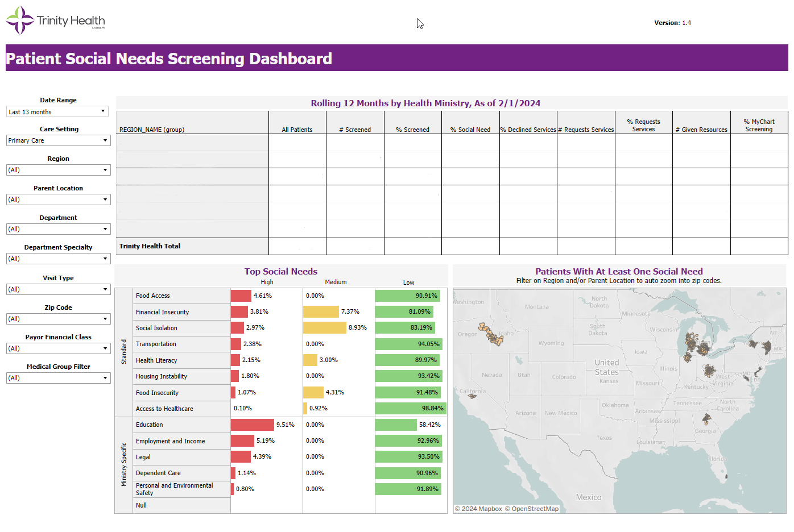Open the OpenStreetMap attribution link
This screenshot has width=794, height=532.
[535, 509]
